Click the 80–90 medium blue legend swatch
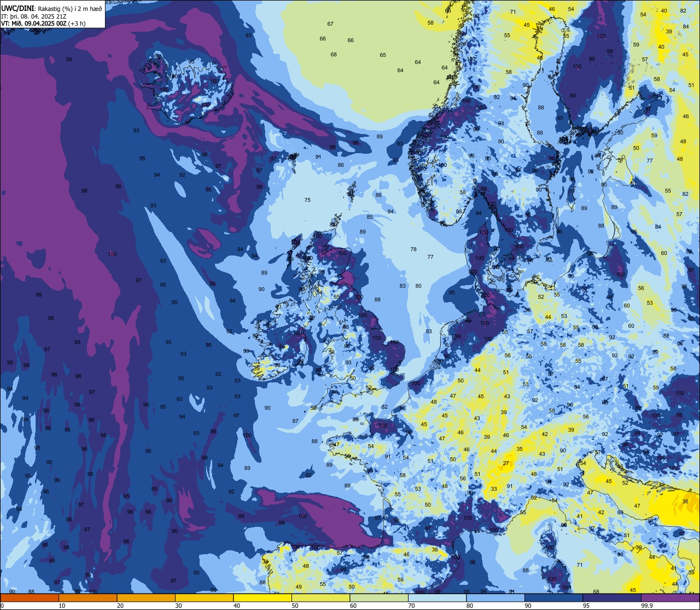Image resolution: width=700 pixels, height=610 pixels. 495,597
